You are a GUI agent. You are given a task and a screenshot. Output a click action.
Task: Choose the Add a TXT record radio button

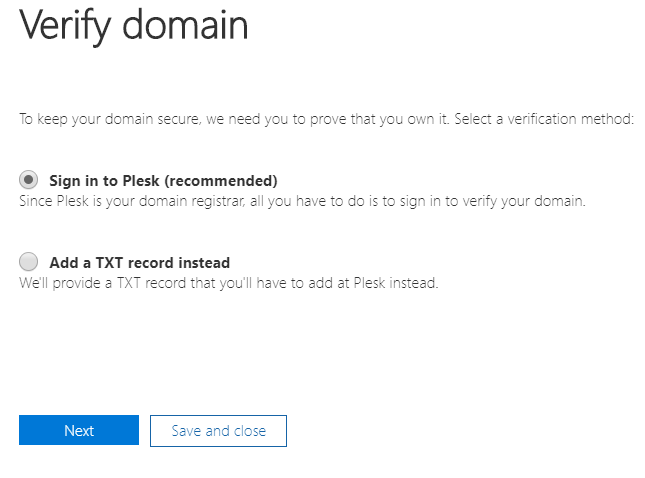click(x=29, y=262)
